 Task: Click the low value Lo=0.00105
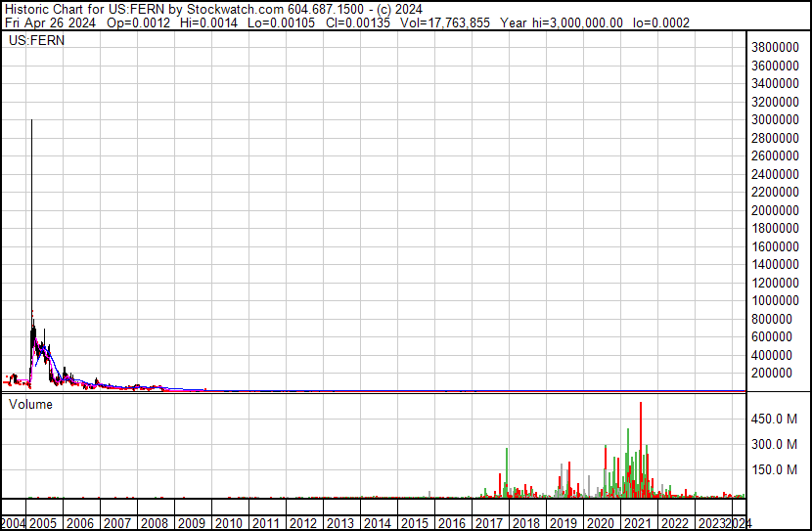coord(281,22)
